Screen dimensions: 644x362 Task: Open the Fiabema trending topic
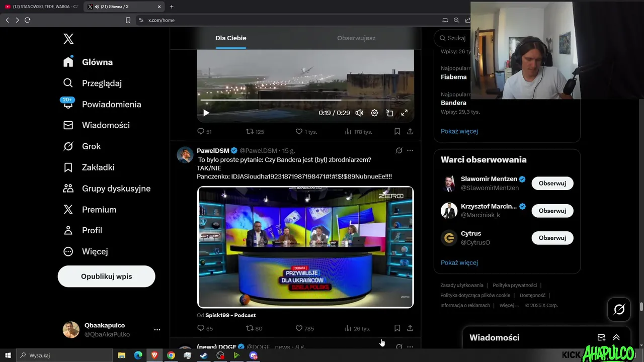(x=454, y=77)
